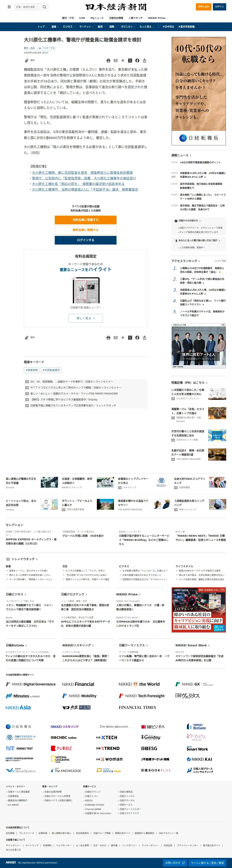Screen dimensions: 232x868
Task: Click the NATIONAL GEOGRAPHIC logo
Action: coord(60,759)
